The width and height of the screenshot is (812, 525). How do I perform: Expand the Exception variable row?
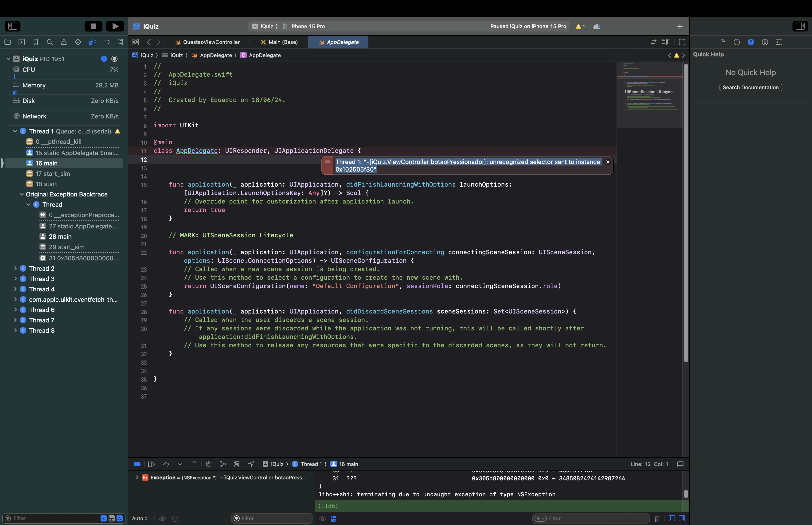coord(137,478)
